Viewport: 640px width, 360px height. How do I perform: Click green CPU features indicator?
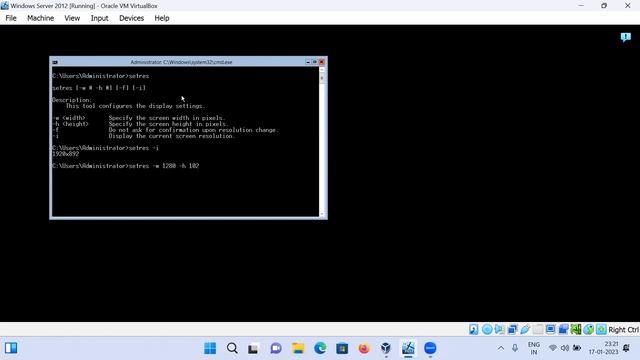tap(576, 329)
